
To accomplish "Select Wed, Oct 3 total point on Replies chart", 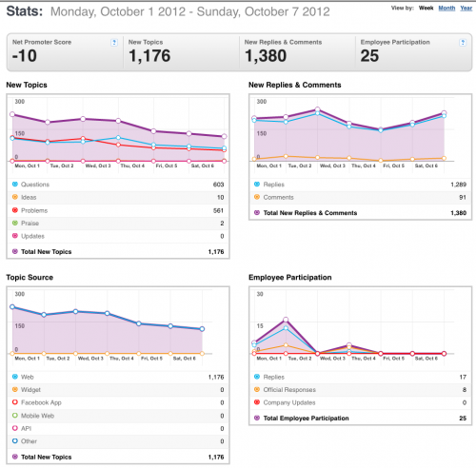I will tap(317, 109).
